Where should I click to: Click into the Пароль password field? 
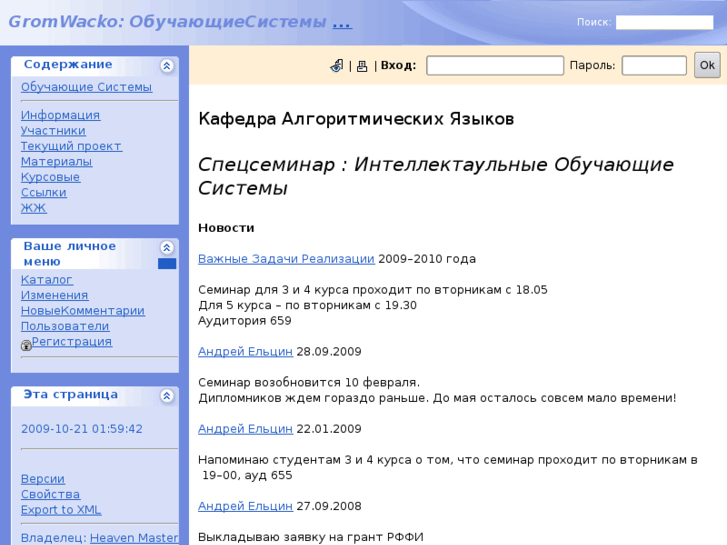pyautogui.click(x=654, y=65)
